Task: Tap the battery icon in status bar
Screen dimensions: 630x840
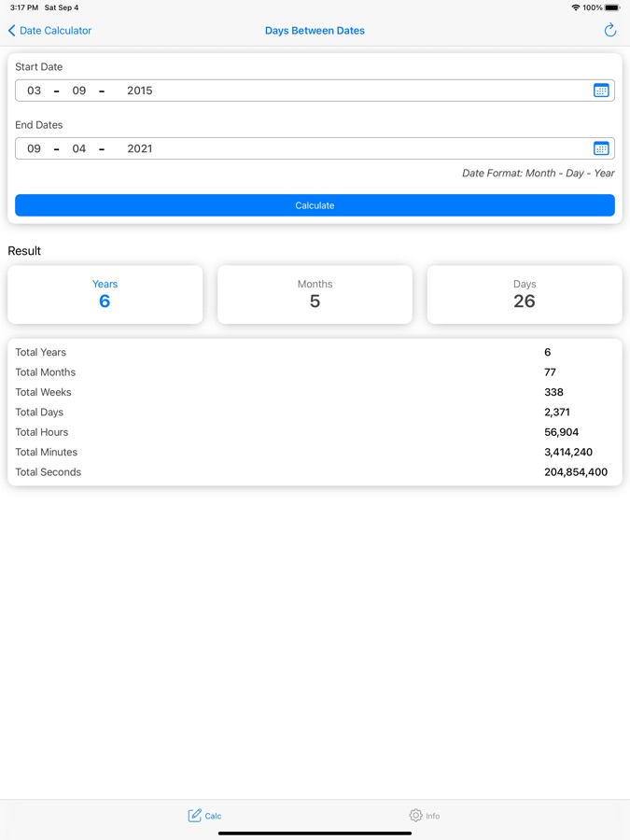Action: point(611,7)
